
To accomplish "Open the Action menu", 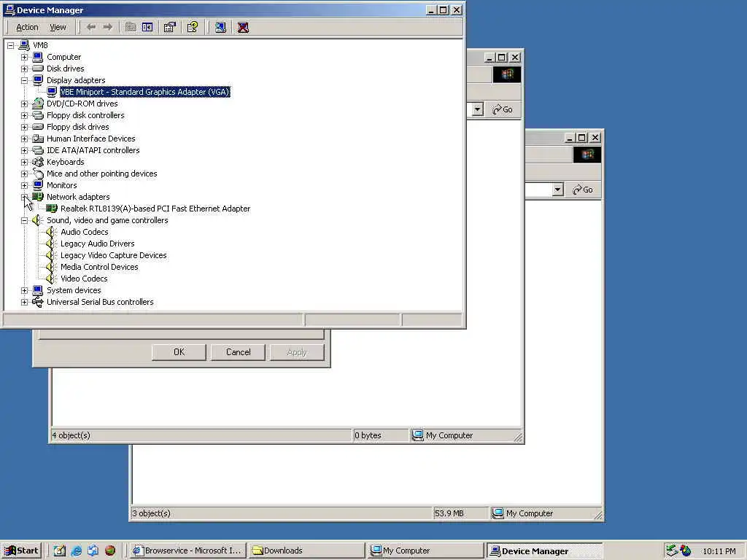I will coord(27,27).
